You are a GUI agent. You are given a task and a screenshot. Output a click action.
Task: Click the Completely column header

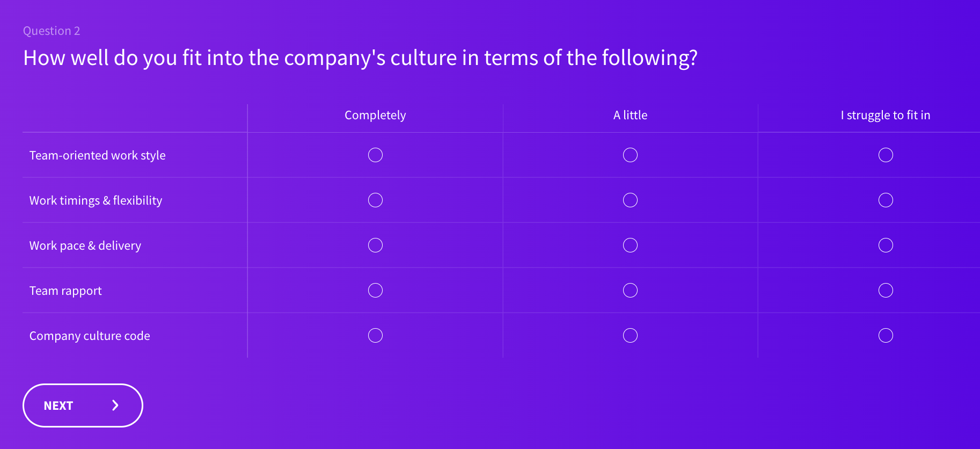coord(375,115)
